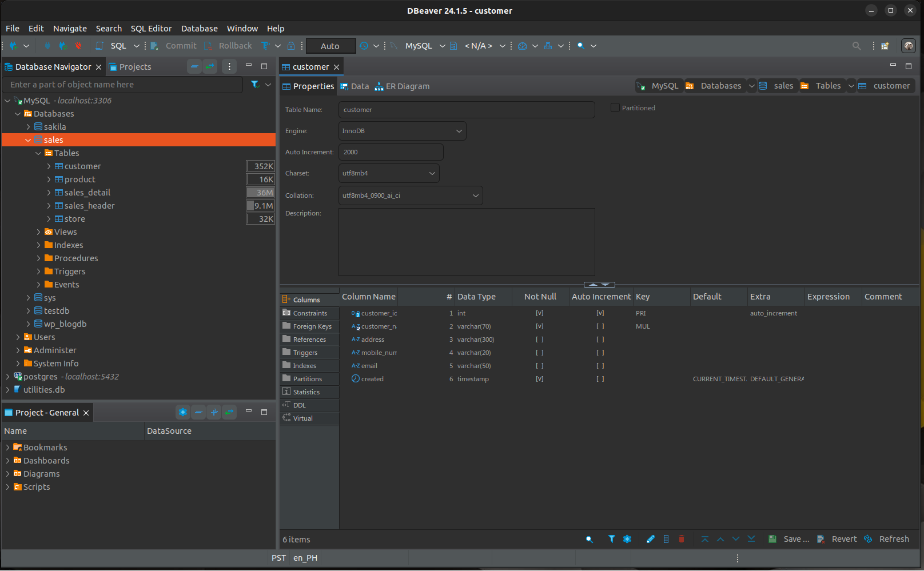Expand the customer table node in tree
The image size is (924, 571).
pyautogui.click(x=49, y=166)
